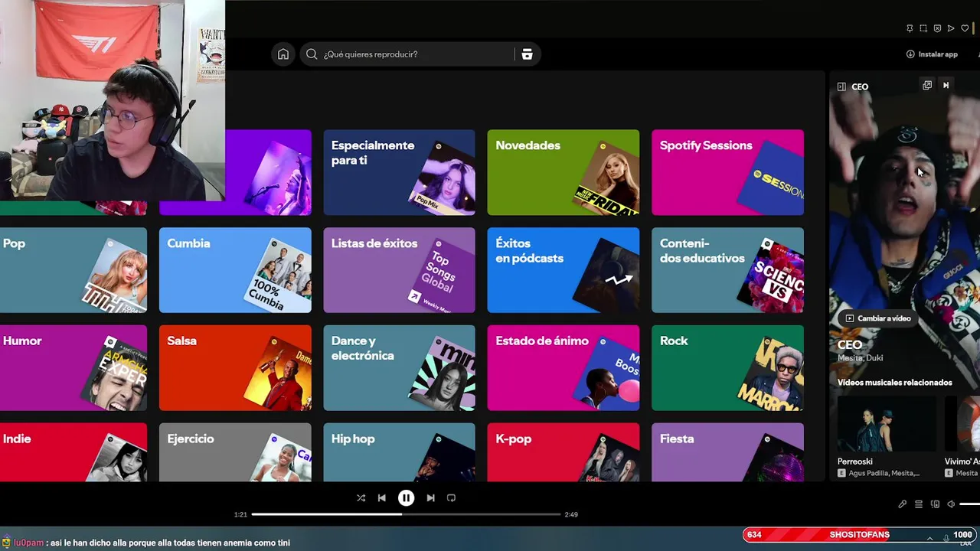
Task: Click the pin icon in browser toolbar
Action: [910, 28]
